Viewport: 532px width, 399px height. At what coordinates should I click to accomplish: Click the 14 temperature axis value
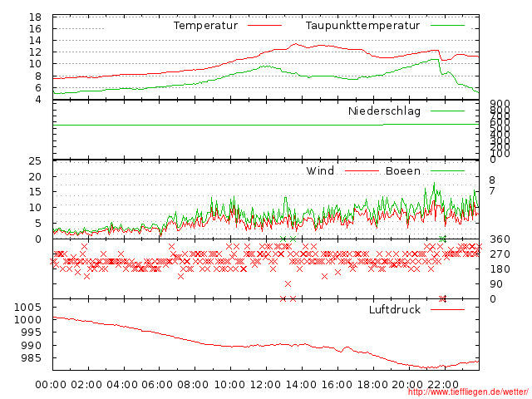click(x=35, y=41)
